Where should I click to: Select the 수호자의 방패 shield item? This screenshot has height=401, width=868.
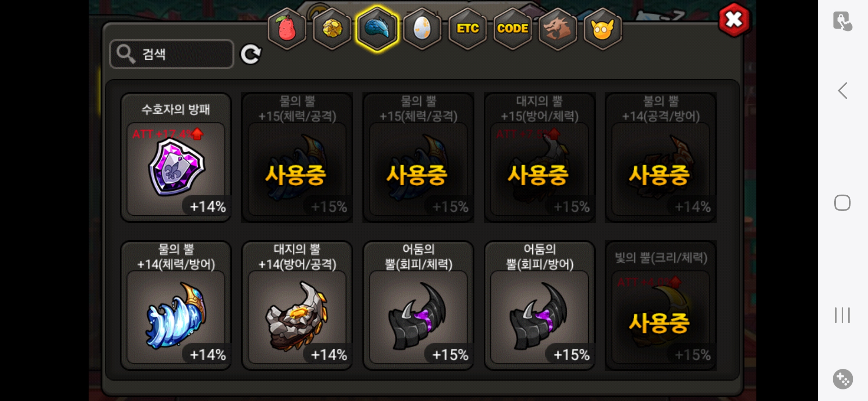coord(176,157)
